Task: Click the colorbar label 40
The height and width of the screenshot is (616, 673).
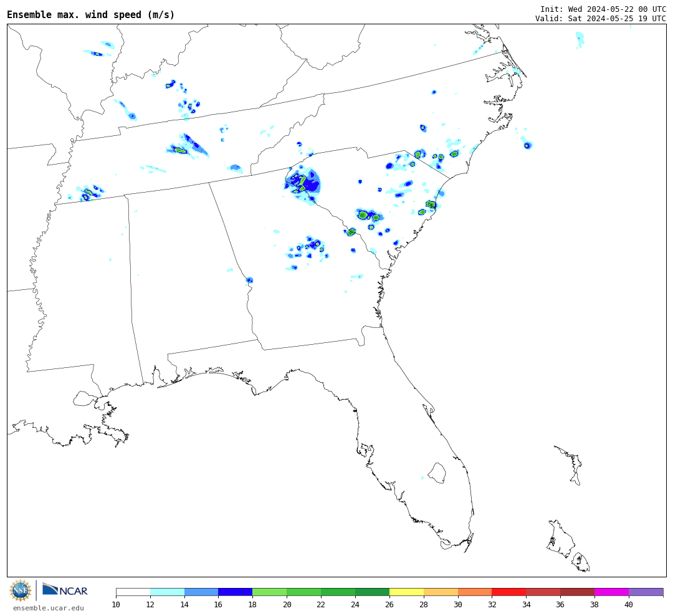Action: (x=629, y=604)
